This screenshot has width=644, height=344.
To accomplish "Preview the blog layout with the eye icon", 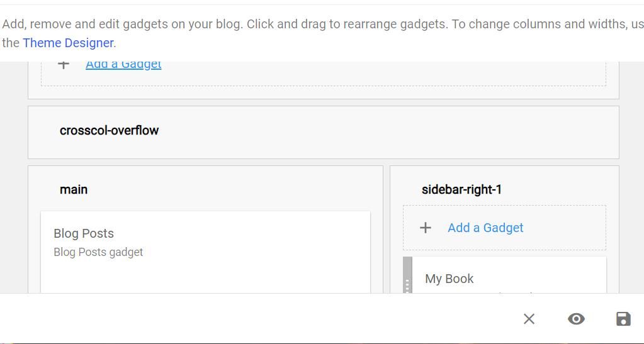I will click(576, 319).
